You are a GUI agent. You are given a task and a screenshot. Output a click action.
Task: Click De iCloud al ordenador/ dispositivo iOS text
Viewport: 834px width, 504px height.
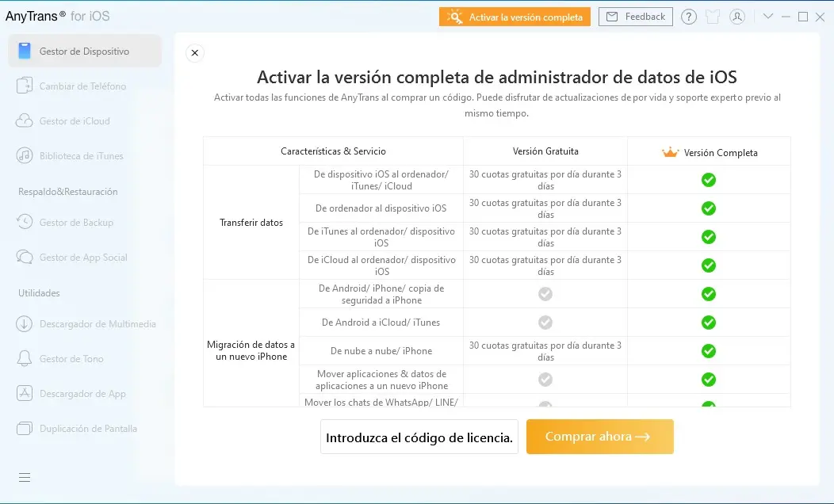click(381, 265)
